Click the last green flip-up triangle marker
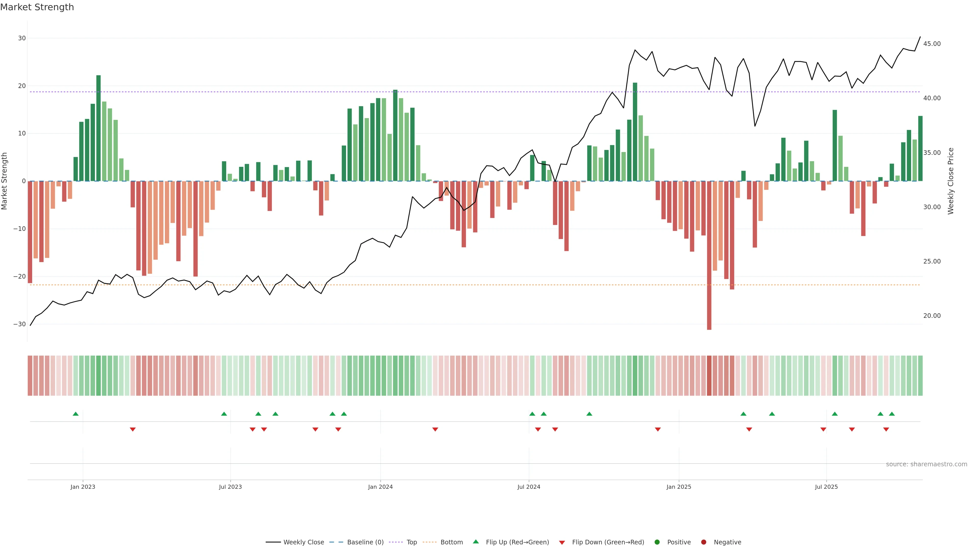The image size is (980, 551). 892,414
